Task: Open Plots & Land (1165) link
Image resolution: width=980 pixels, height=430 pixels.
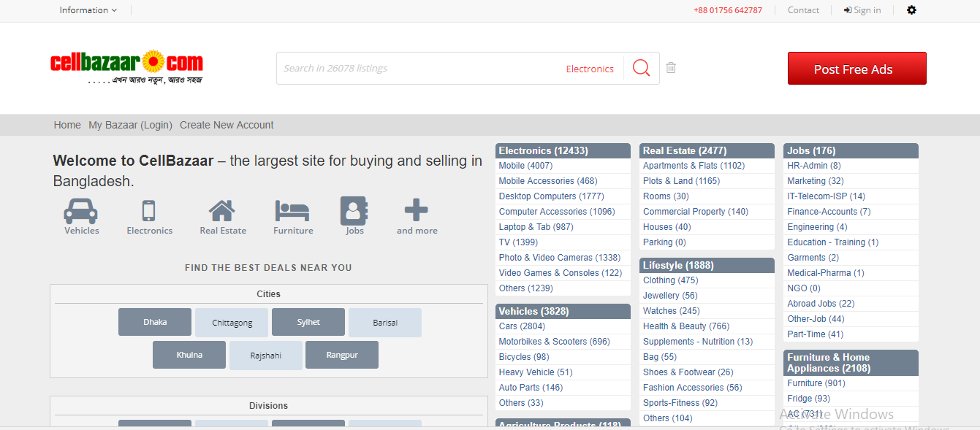Action: coord(681,181)
